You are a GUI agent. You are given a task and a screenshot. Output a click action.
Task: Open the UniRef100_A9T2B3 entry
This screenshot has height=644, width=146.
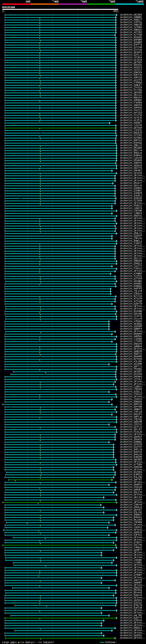click(131, 32)
